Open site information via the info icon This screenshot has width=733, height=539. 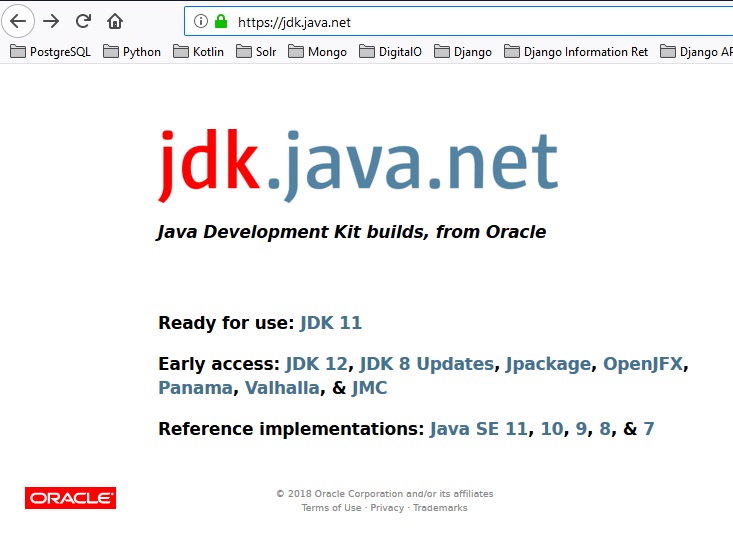[201, 22]
